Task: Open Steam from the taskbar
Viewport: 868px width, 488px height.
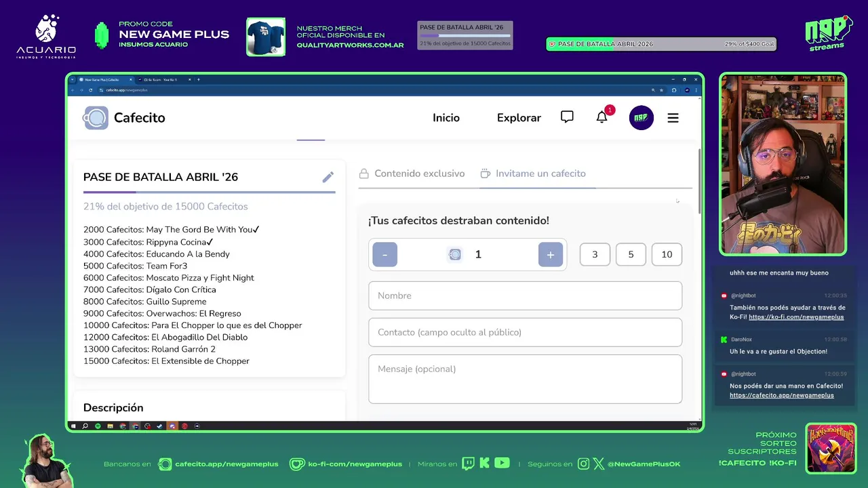Action: (x=159, y=426)
